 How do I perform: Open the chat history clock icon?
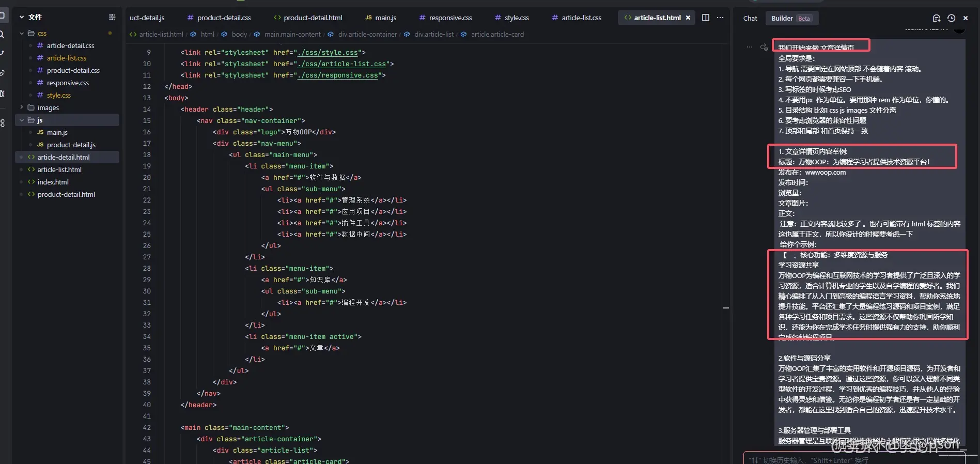click(951, 18)
